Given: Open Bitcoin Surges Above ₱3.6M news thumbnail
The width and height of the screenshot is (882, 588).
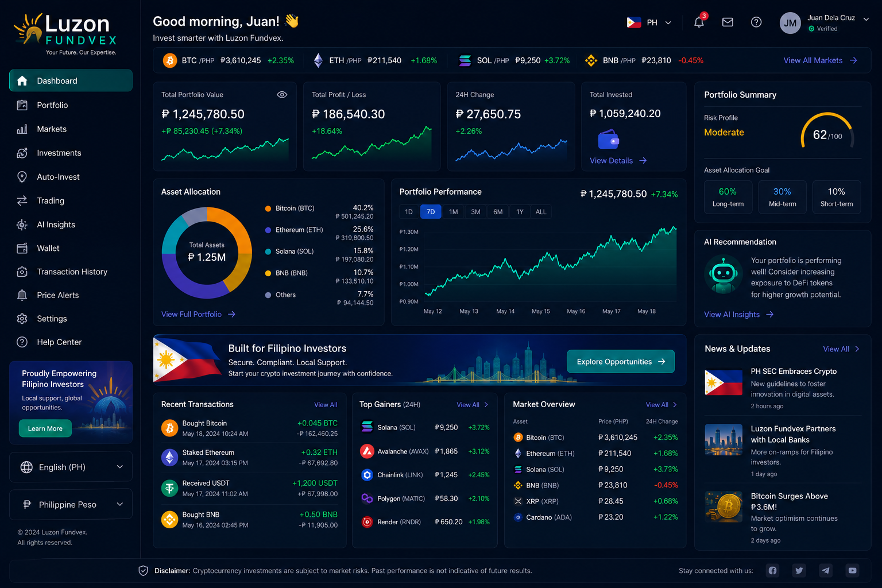Looking at the screenshot, I should pyautogui.click(x=724, y=506).
